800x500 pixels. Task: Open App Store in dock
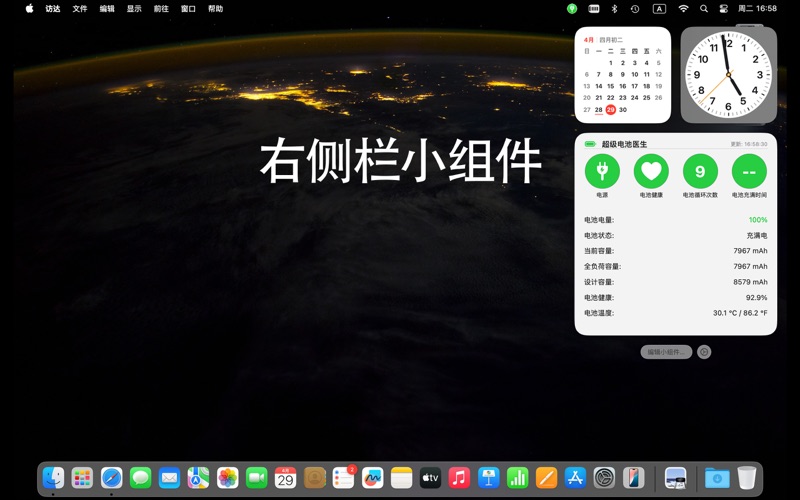click(576, 478)
